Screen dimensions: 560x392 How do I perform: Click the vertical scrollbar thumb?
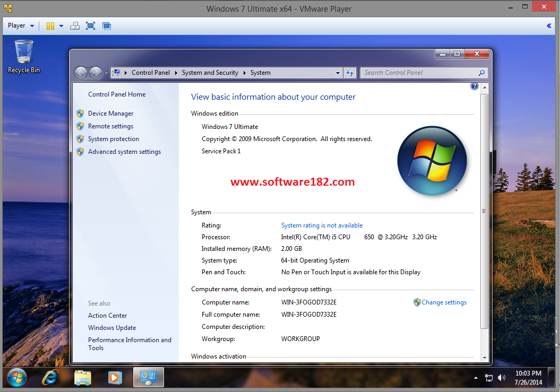point(484,211)
